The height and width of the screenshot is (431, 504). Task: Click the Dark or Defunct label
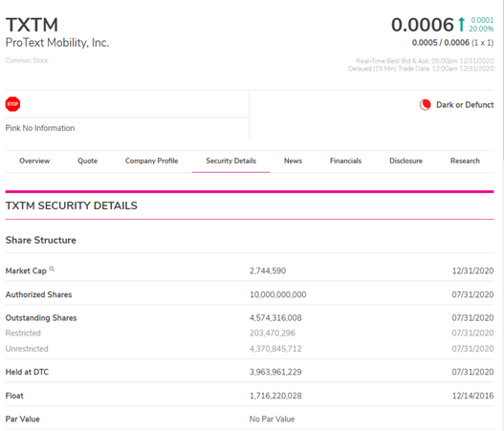[465, 105]
